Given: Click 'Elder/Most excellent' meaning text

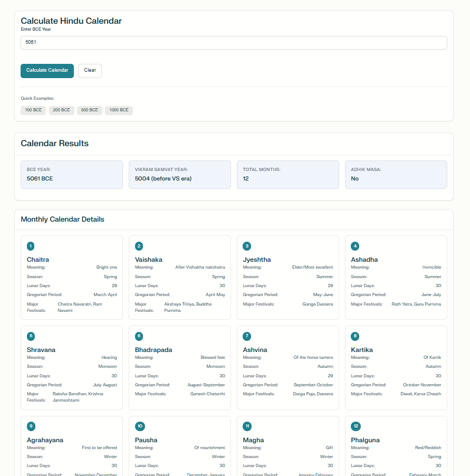Looking at the screenshot, I should (x=312, y=267).
